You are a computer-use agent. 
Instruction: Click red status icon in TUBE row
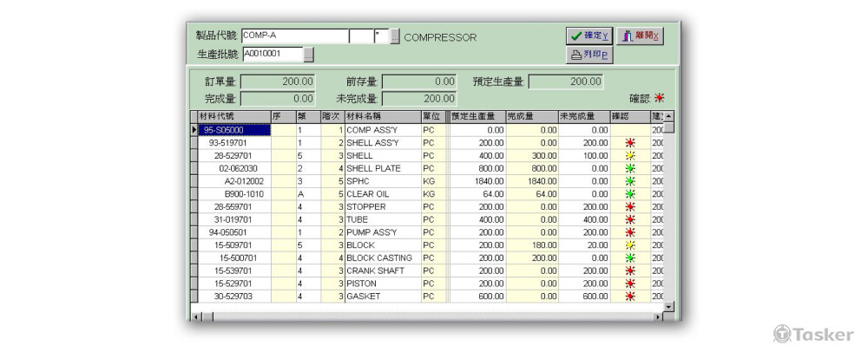point(630,219)
